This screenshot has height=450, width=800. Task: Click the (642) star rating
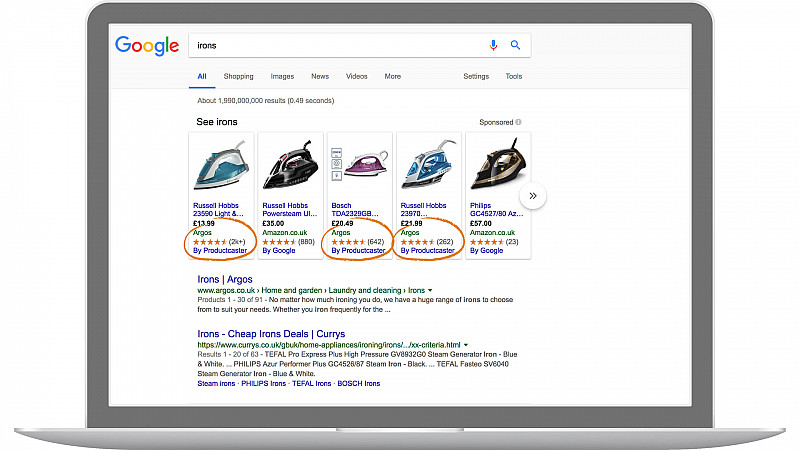click(x=358, y=242)
